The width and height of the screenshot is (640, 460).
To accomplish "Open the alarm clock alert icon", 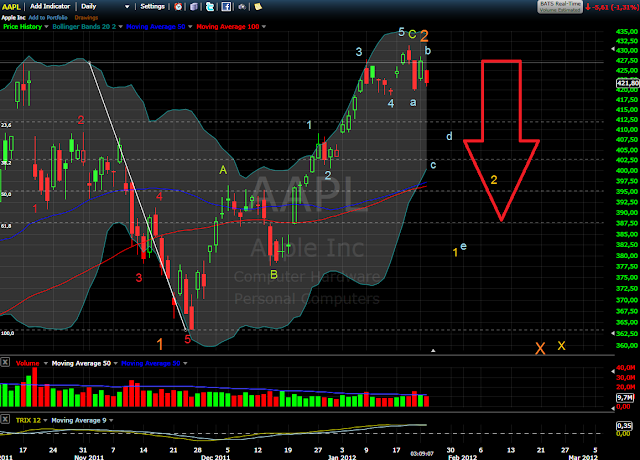I will [178, 7].
